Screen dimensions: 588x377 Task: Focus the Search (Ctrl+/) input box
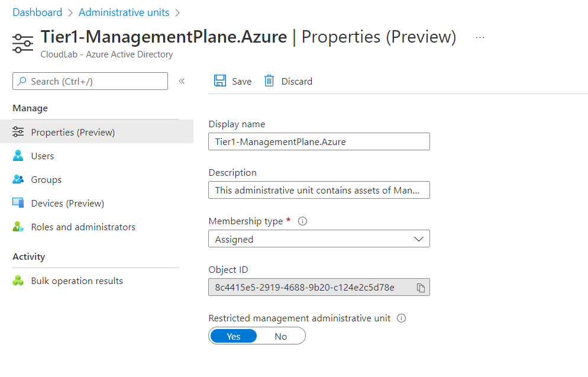tap(90, 81)
